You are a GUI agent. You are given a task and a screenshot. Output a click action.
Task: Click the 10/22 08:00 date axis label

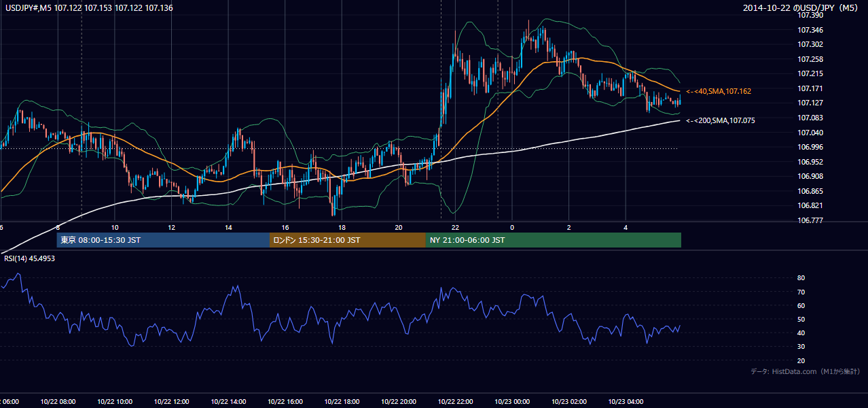point(57,401)
